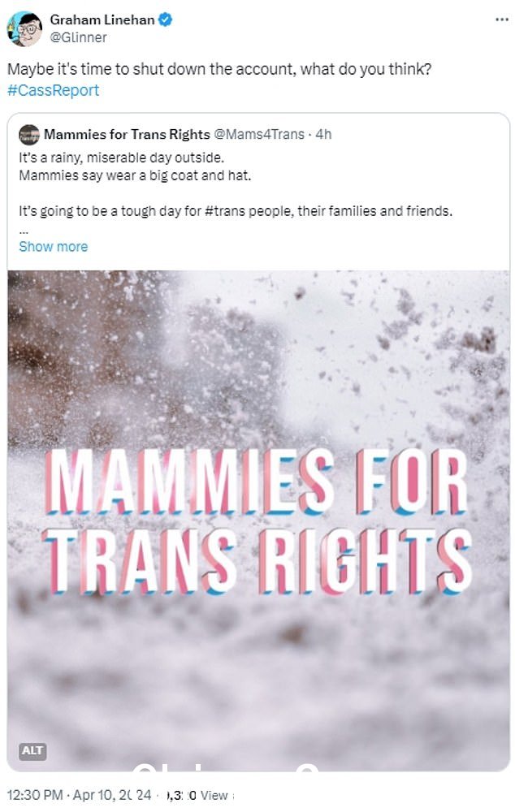515x812 pixels.
Task: Open the quoted tweet body text
Action: tap(236, 185)
